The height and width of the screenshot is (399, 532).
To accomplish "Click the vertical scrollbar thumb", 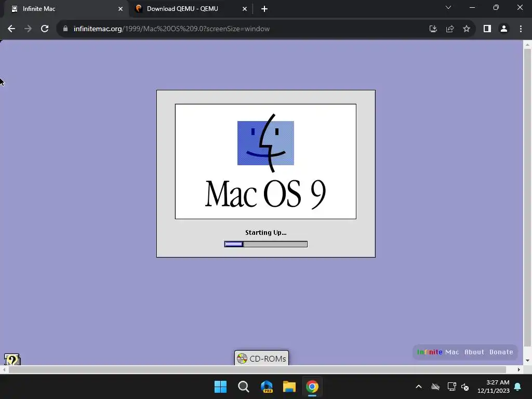I will click(527, 197).
